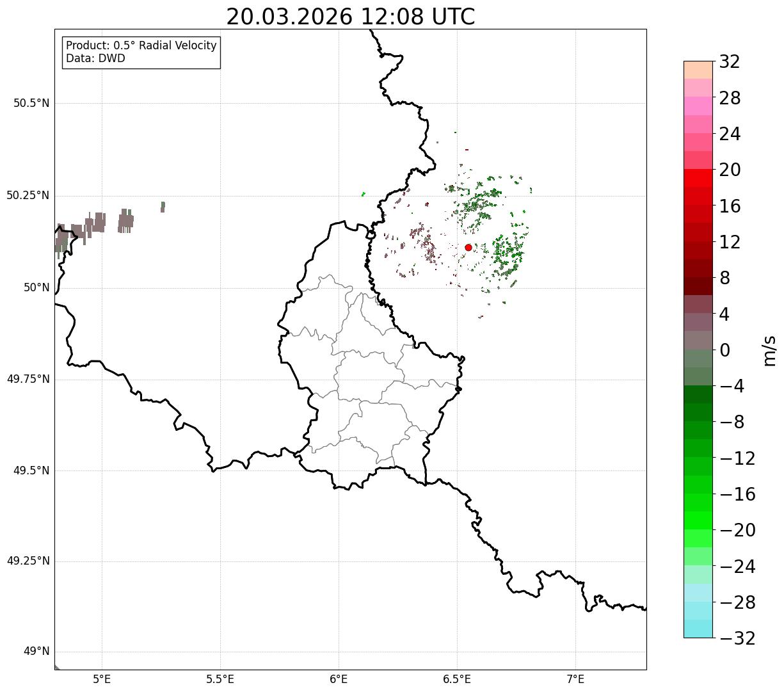
Task: Click the colorbar tick label 32
Action: (x=730, y=62)
